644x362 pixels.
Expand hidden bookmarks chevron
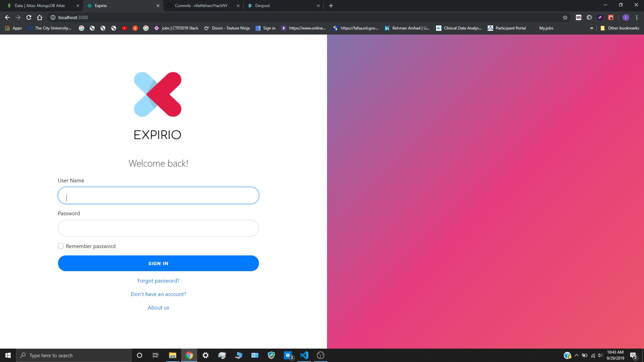point(591,28)
